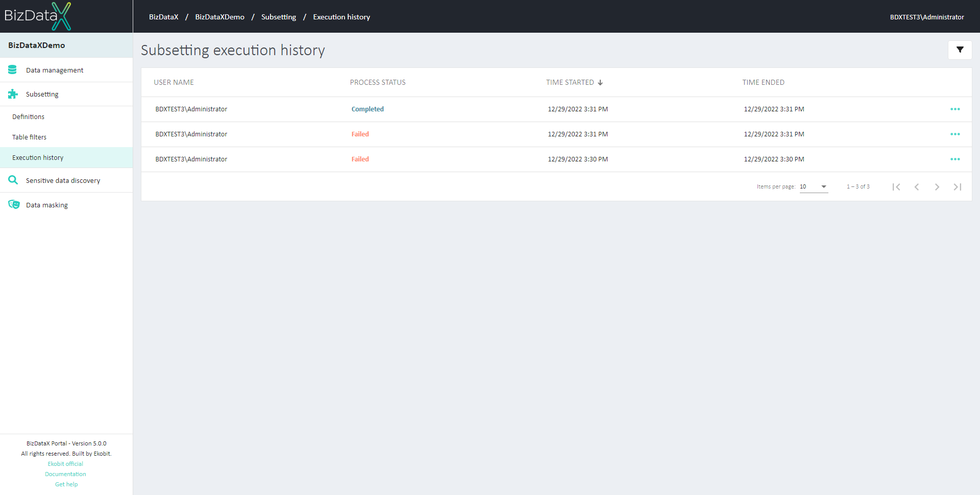This screenshot has height=495, width=980.
Task: Click BizDataX breadcrumb link
Action: point(163,17)
